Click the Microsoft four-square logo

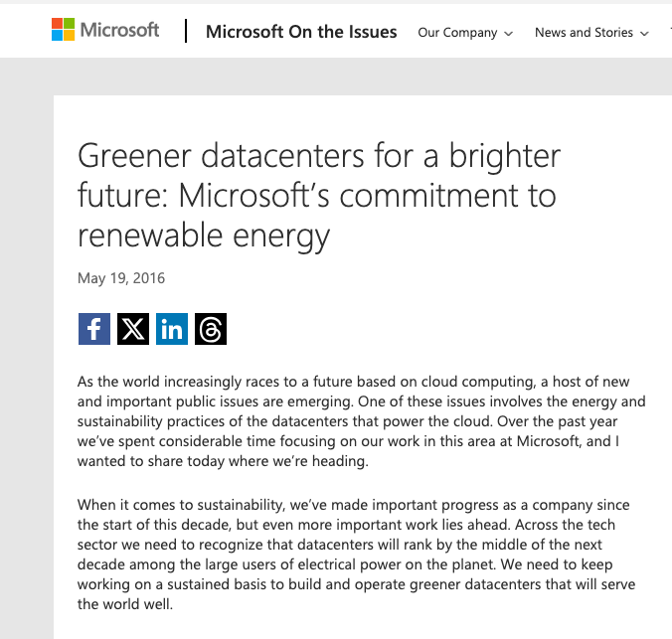point(63,31)
